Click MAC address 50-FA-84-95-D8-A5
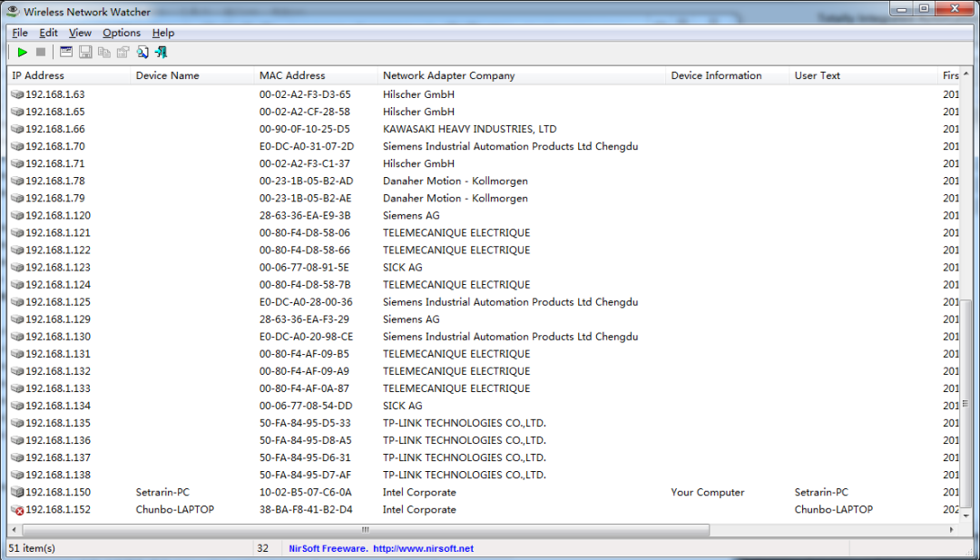This screenshot has width=980, height=560. 305,440
